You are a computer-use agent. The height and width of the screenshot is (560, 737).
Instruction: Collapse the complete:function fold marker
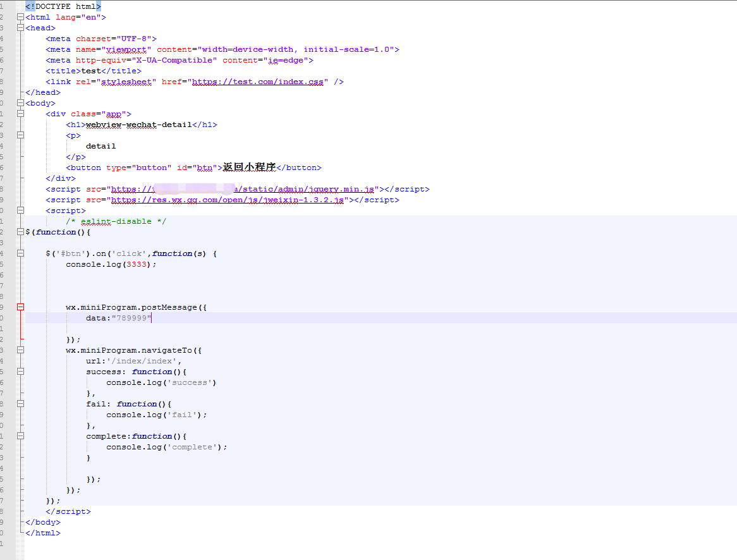[20, 436]
